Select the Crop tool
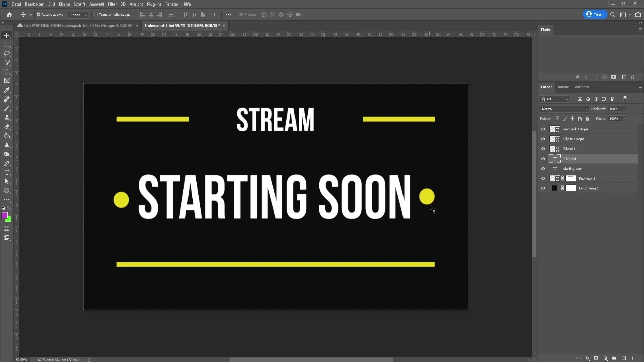Screen dimensions: 644x362 click(x=7, y=72)
